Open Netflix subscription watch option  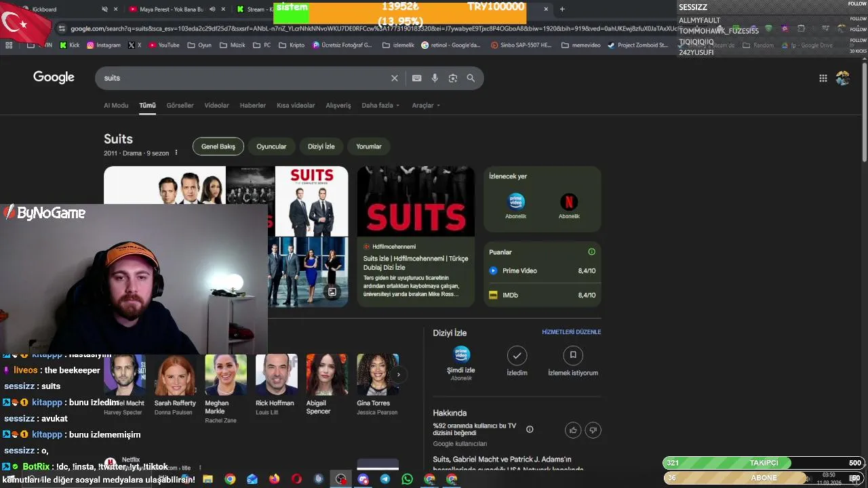click(569, 206)
